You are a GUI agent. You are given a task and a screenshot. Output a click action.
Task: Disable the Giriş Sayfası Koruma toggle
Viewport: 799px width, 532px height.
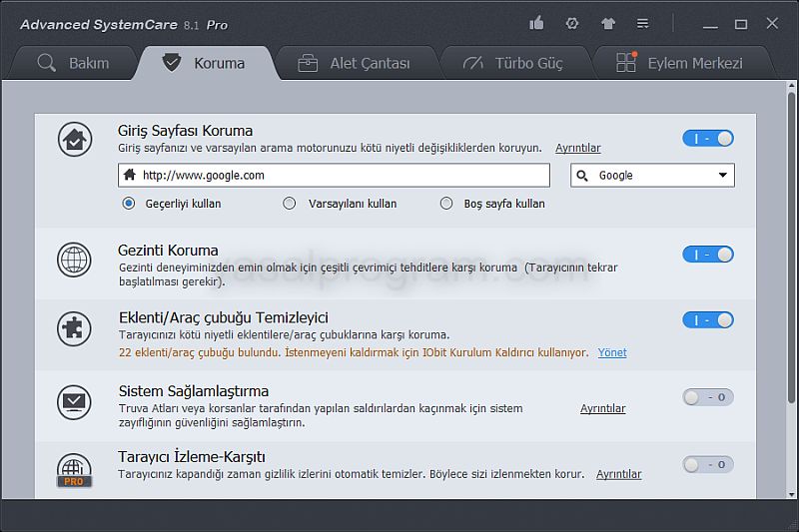[708, 139]
